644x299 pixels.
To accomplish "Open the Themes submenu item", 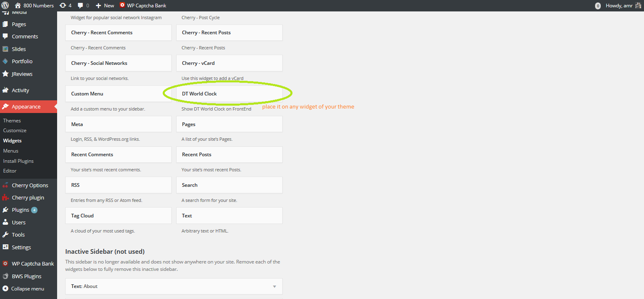I will click(x=12, y=121).
